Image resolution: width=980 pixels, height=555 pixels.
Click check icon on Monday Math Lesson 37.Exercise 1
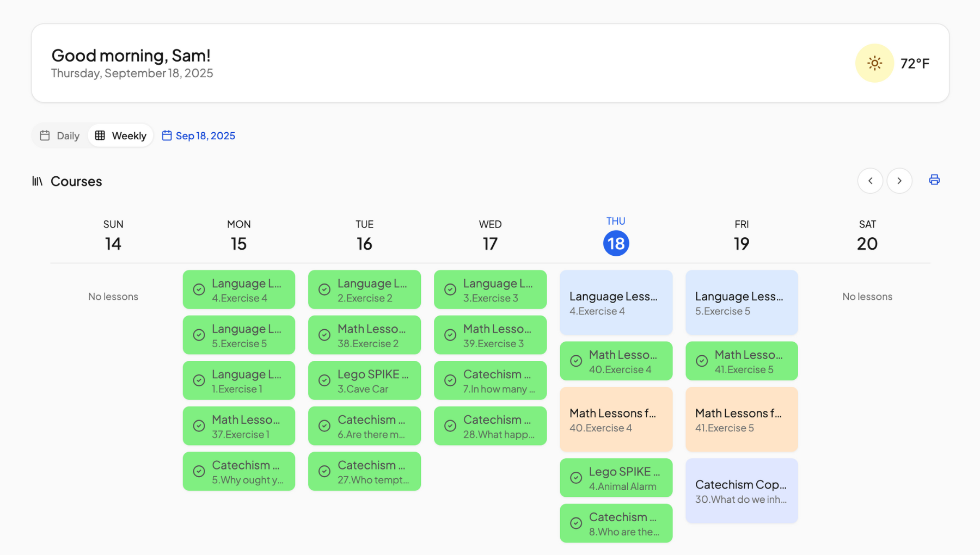click(x=199, y=426)
